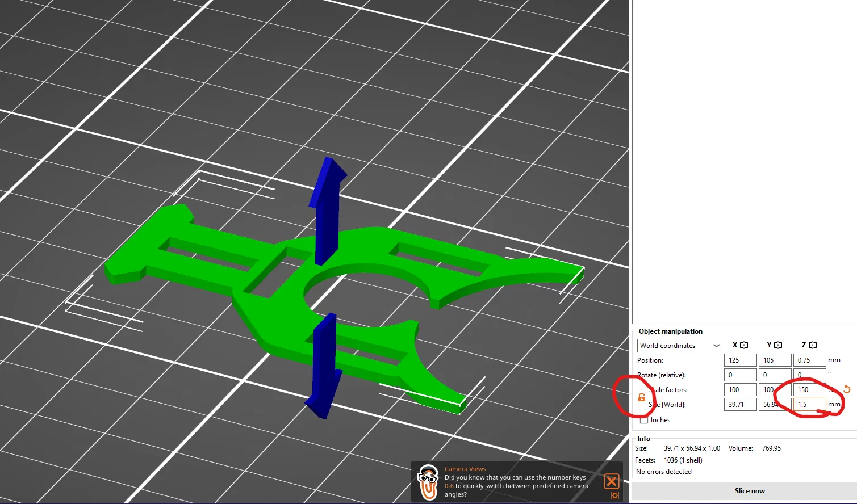
Task: Click the Z axis mirror icon
Action: (813, 345)
